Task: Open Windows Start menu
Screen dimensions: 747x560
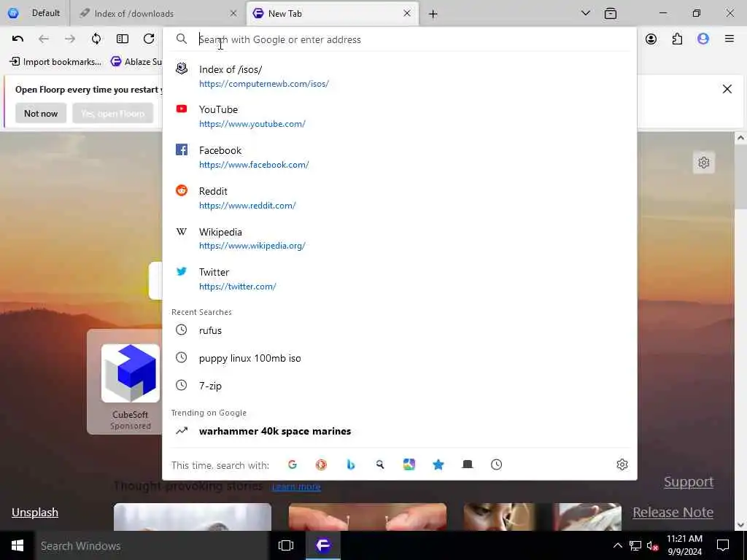Action: click(18, 545)
